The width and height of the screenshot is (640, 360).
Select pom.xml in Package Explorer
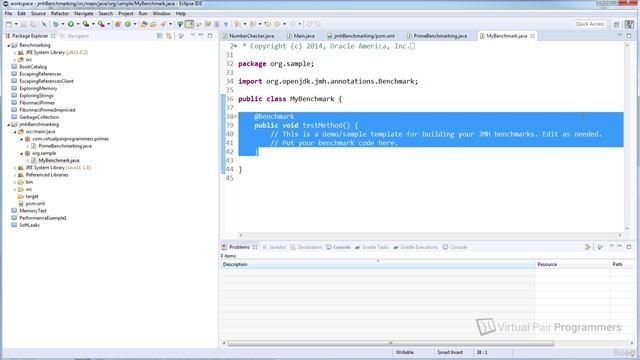pyautogui.click(x=35, y=204)
